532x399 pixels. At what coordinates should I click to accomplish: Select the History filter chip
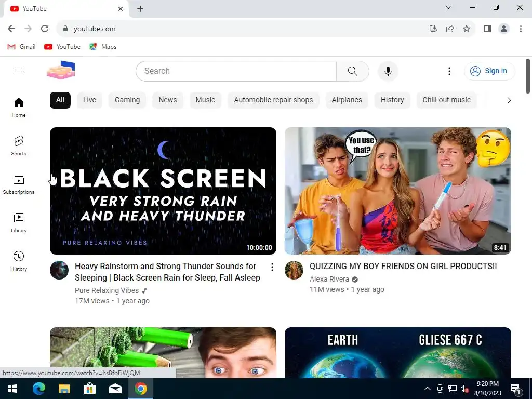coord(392,100)
